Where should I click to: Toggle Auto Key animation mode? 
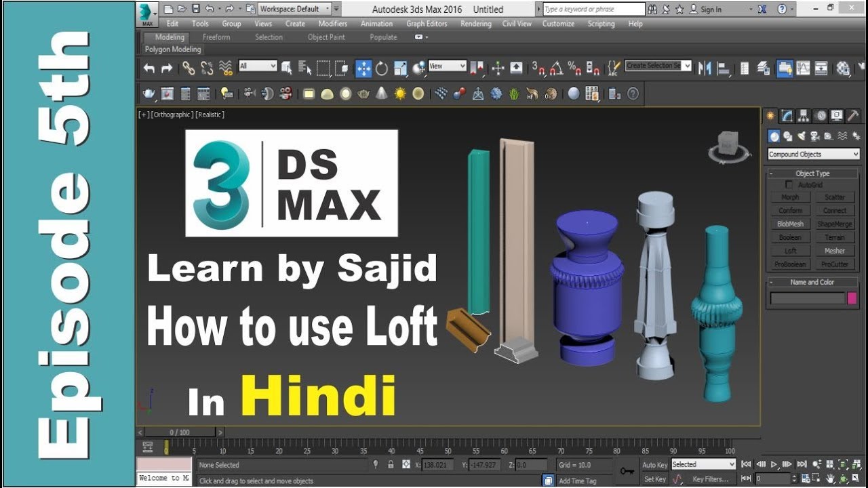tap(654, 464)
